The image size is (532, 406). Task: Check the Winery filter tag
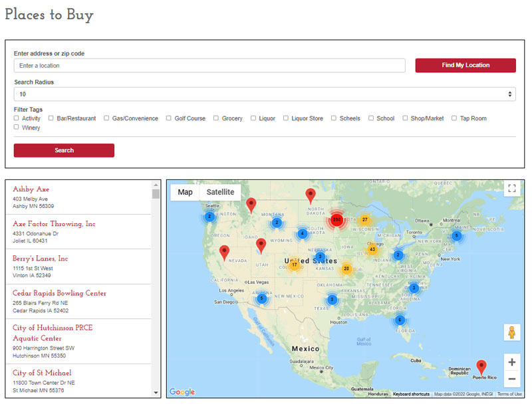(15, 128)
